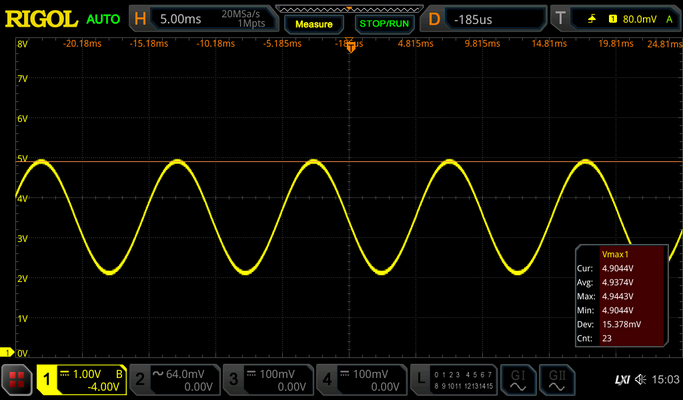Click the trigger edge slope icon
The image size is (683, 400).
tap(592, 19)
